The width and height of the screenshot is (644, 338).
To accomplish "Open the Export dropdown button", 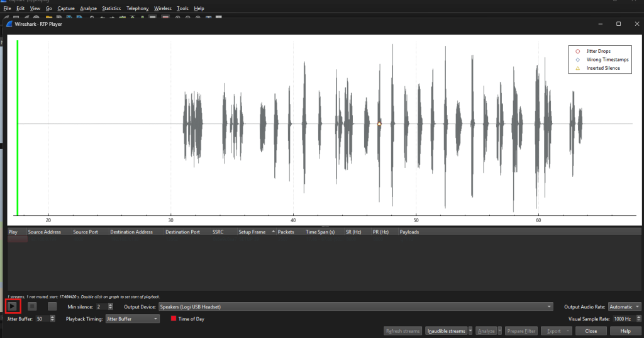I will (x=557, y=331).
